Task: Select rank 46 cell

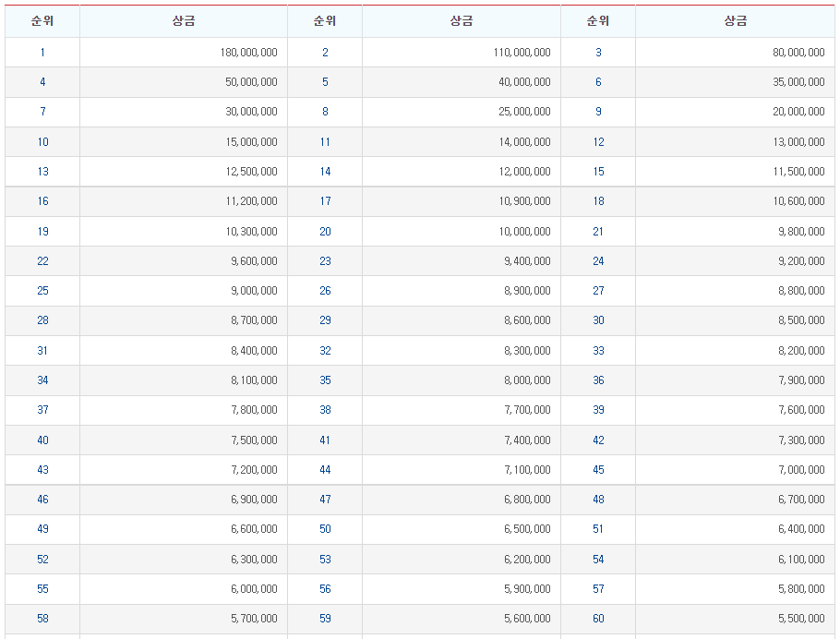Action: coord(42,499)
